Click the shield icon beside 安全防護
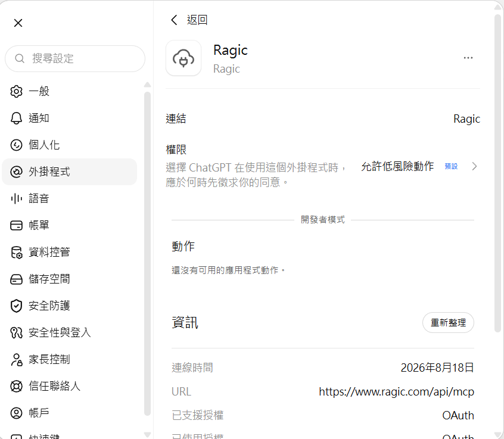This screenshot has height=439, width=504. 16,306
